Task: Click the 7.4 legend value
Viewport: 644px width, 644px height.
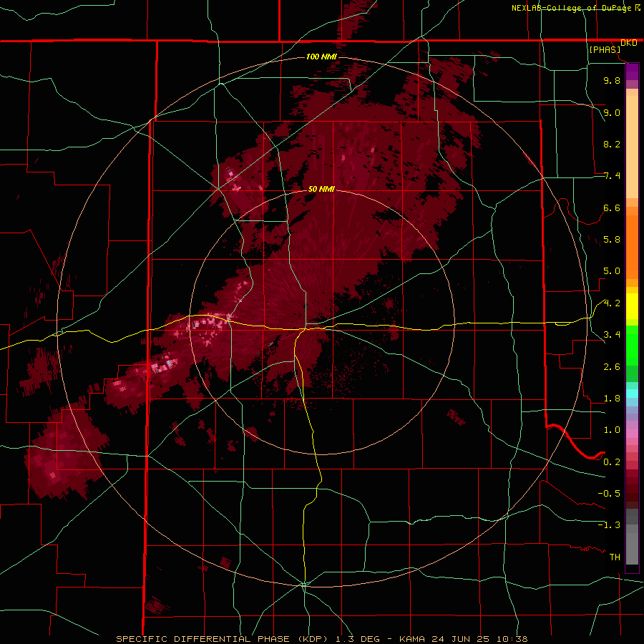Action: [612, 176]
